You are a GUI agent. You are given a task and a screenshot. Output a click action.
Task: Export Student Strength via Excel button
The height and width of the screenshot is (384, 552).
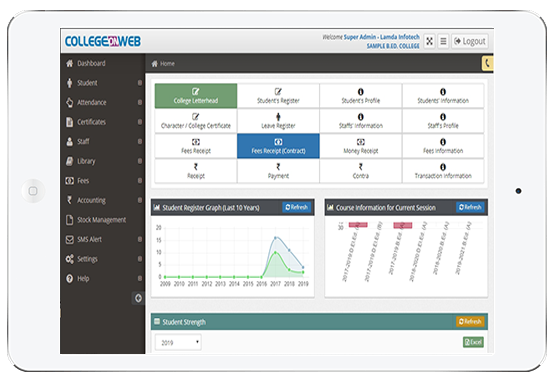(x=473, y=342)
